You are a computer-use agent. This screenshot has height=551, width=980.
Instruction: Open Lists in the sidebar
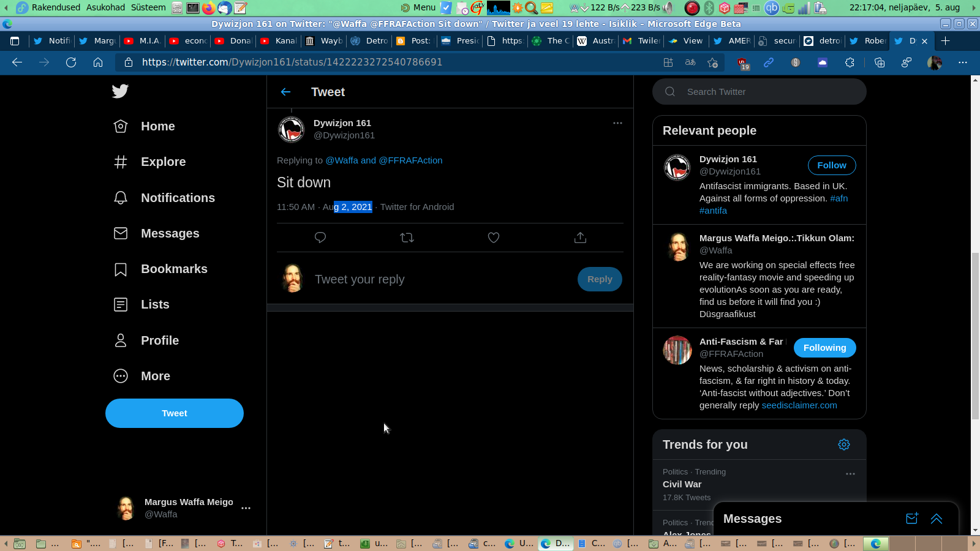point(141,304)
